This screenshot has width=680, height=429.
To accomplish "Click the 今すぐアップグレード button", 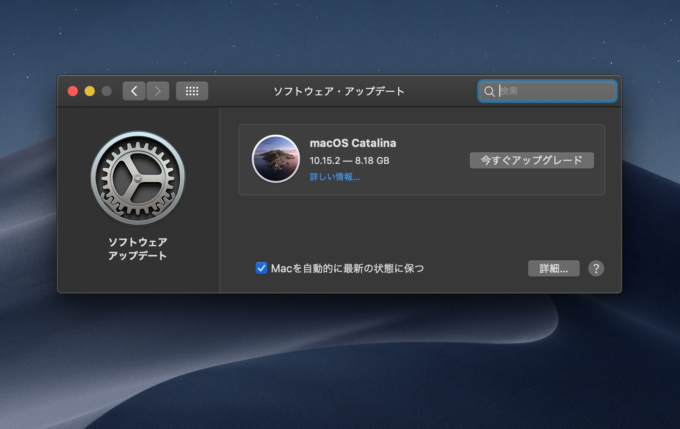I will click(532, 160).
